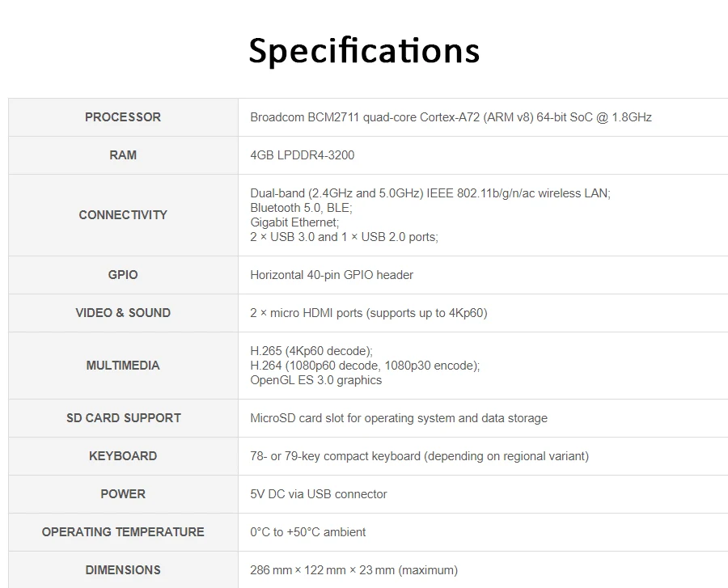Select the VIDEO & SOUND row label
Viewport: 728px width, 588px height.
[123, 313]
